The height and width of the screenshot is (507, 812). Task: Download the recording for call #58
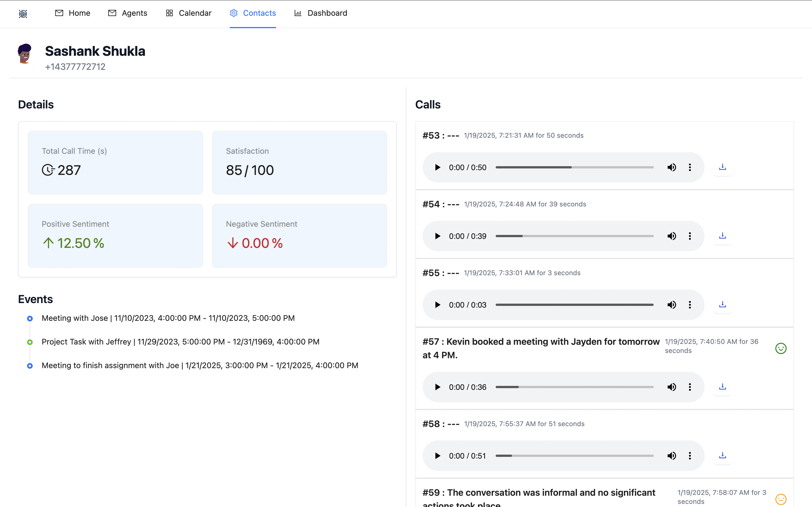click(x=722, y=455)
